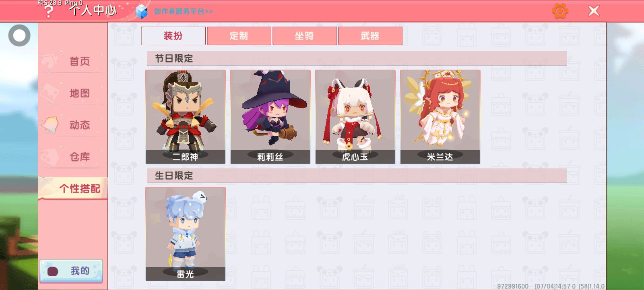The image size is (644, 290).
Task: Click the house icon beside 首页
Action: [50, 61]
